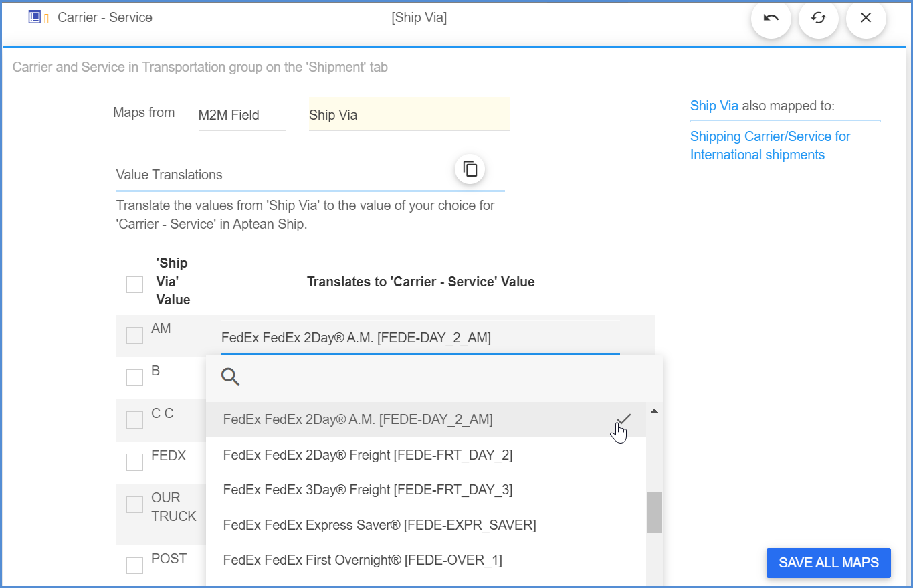Open Shipping Carrier/Service for International shipments

point(770,145)
